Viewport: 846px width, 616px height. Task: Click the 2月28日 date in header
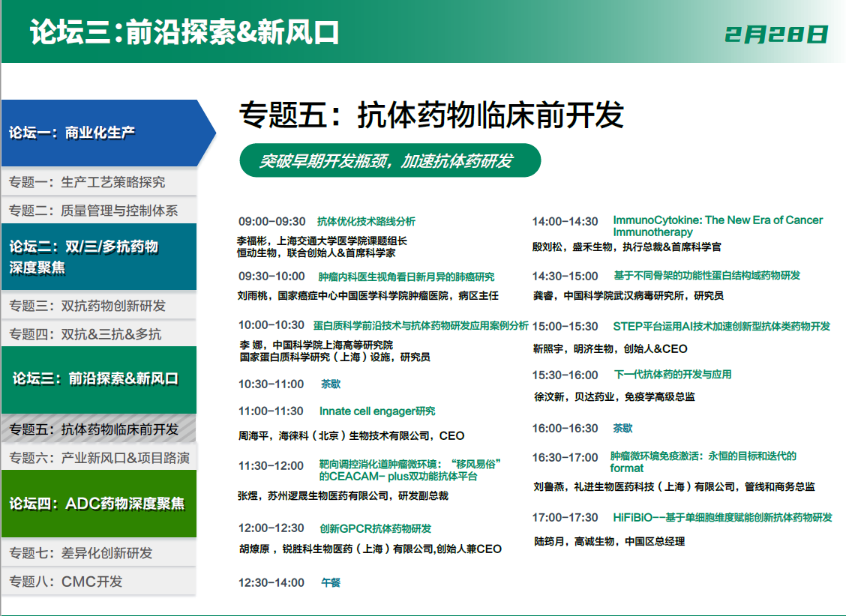pyautogui.click(x=776, y=34)
